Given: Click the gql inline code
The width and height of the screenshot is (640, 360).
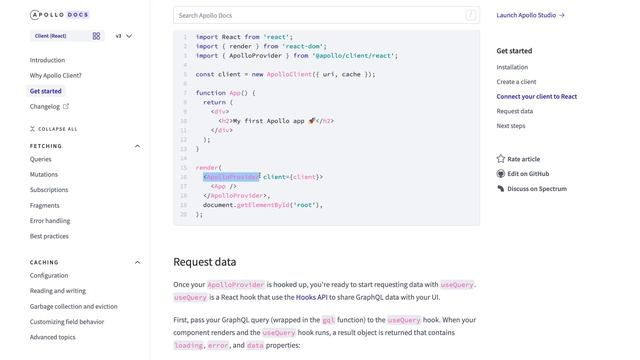Looking at the screenshot, I should [328, 320].
